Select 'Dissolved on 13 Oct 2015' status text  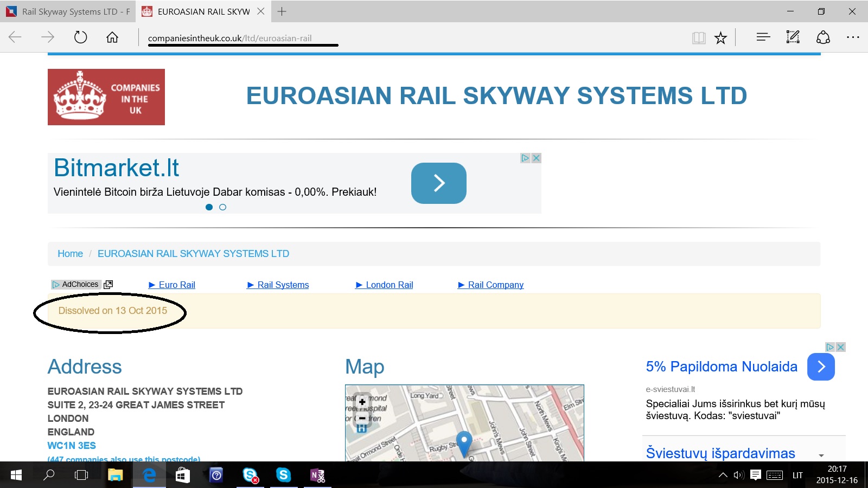tap(113, 311)
